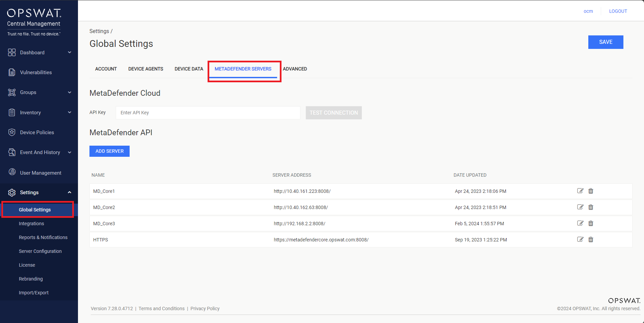This screenshot has width=644, height=323.
Task: Expand the Inventory menu chevron
Action: point(70,112)
